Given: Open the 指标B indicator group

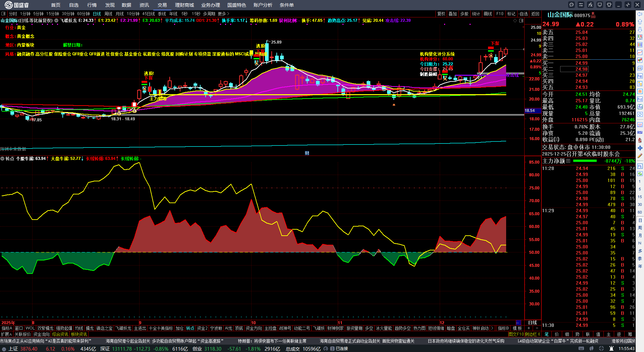Looking at the screenshot, I should pyautogui.click(x=503, y=328).
